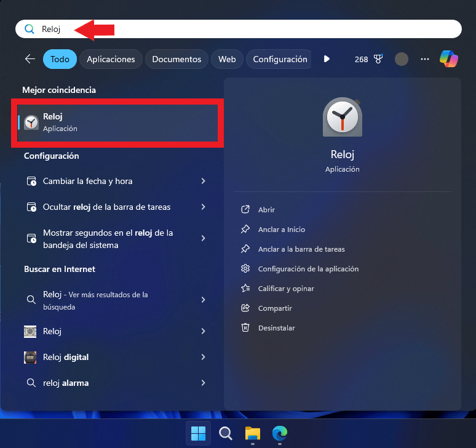Open Configuración de la aplicación
Screen dimensions: 476x448
click(309, 269)
